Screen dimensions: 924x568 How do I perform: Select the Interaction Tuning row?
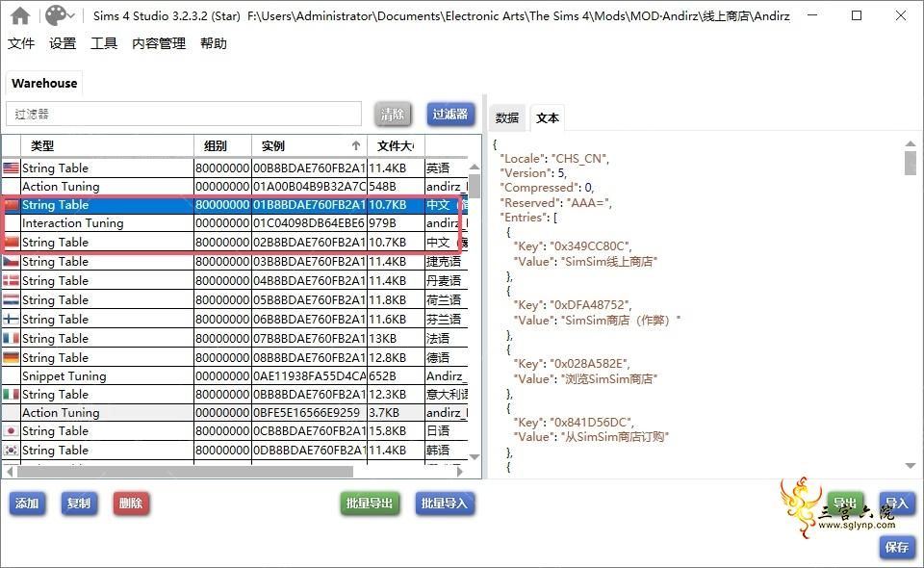coord(236,223)
